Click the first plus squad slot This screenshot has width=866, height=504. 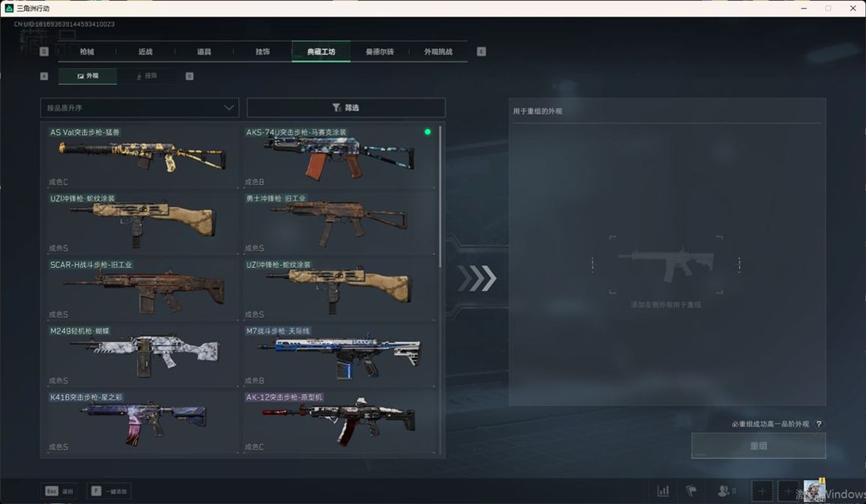tap(762, 491)
